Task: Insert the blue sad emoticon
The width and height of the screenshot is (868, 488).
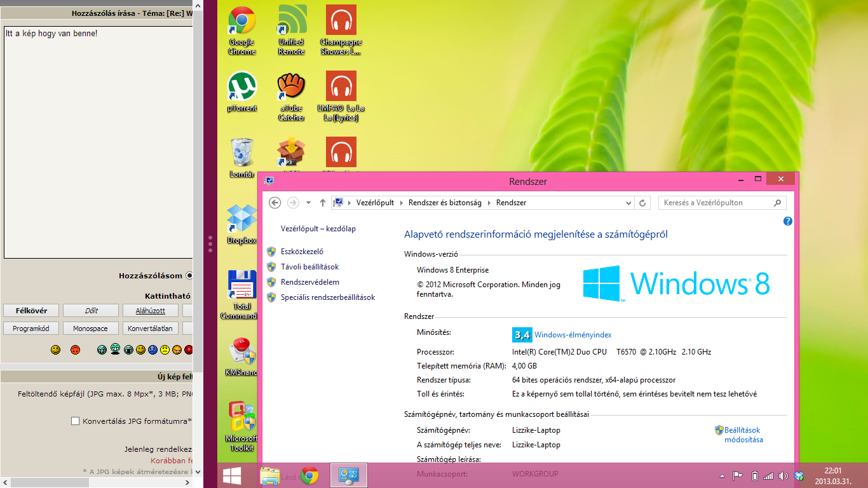Action: pos(153,349)
